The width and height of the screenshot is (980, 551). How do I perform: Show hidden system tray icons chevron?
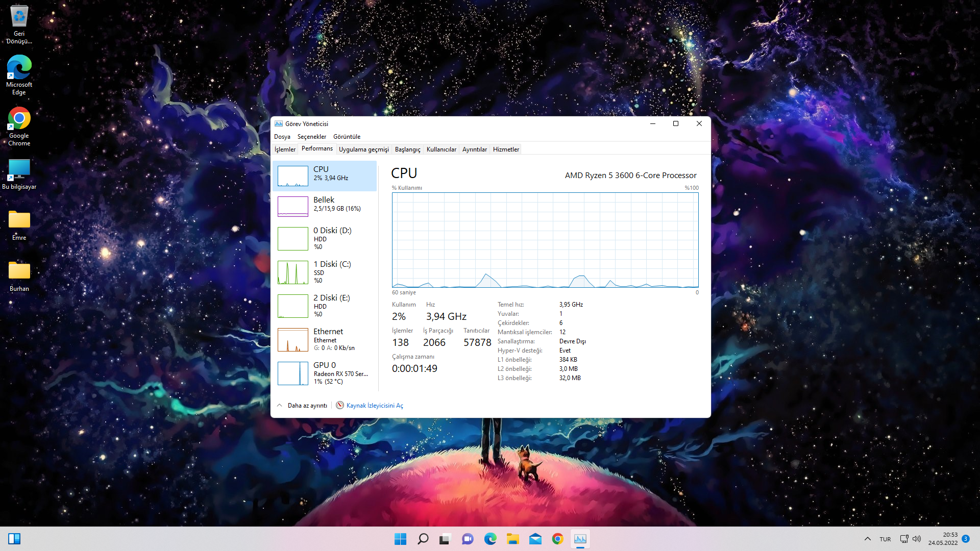(x=867, y=539)
